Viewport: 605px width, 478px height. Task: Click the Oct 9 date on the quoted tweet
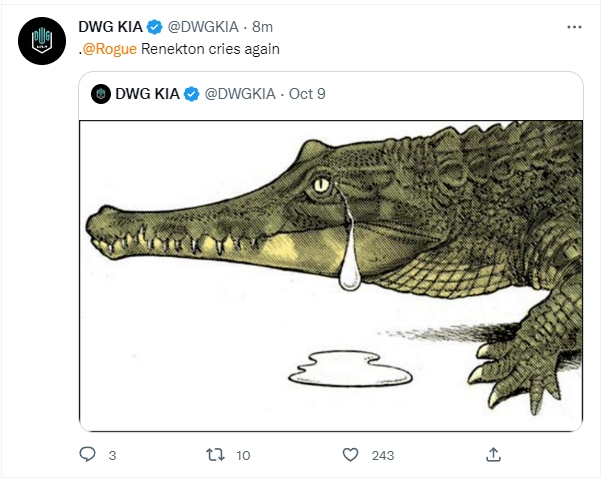(307, 94)
